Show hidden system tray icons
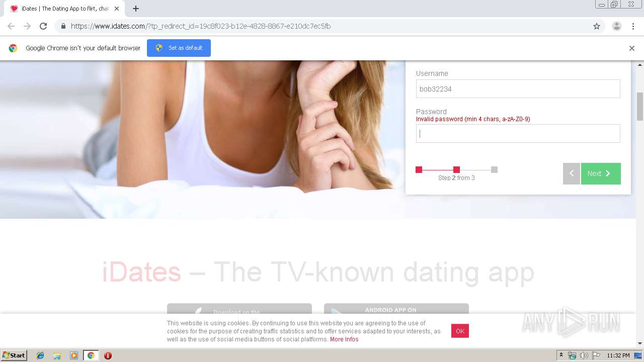 [561, 355]
